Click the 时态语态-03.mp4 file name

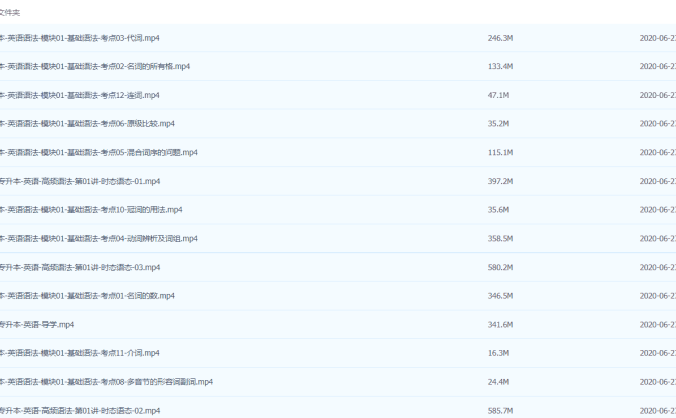80,267
